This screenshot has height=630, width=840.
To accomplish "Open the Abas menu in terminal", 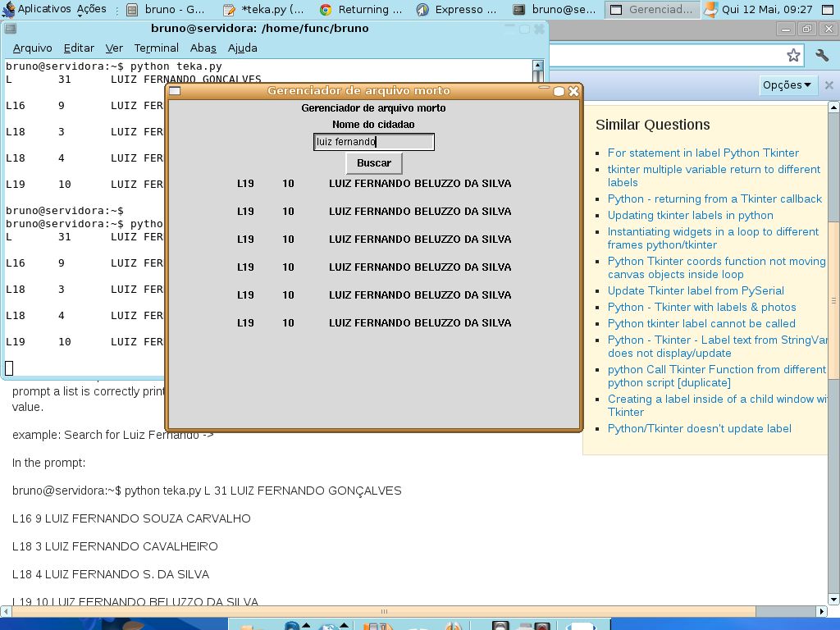I will click(203, 48).
